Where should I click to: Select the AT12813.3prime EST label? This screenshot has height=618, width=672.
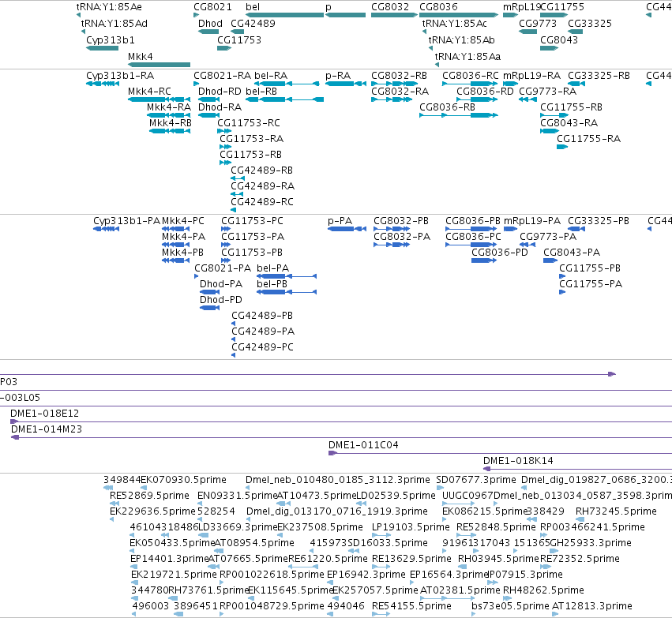(x=592, y=606)
